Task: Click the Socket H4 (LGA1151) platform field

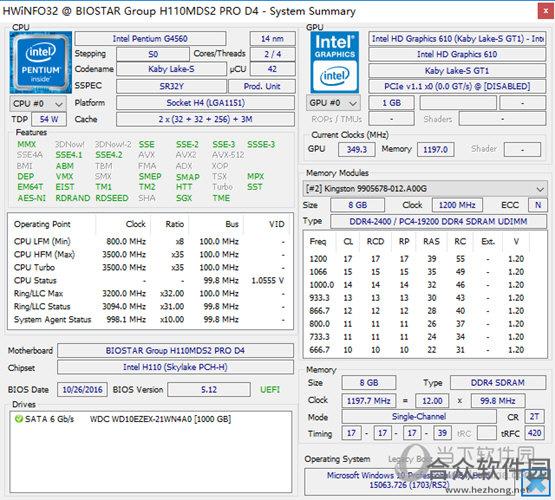Action: tap(205, 103)
